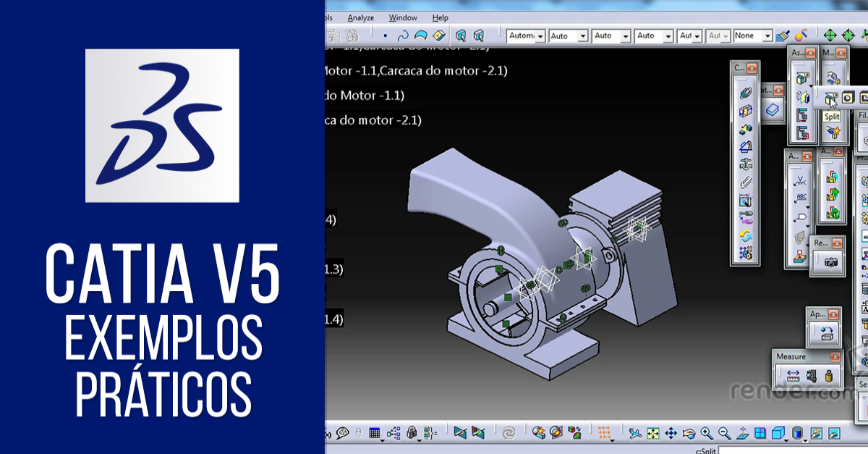Click the Zoom In magnifier icon
Viewport: 868px width, 454px height.
(707, 434)
